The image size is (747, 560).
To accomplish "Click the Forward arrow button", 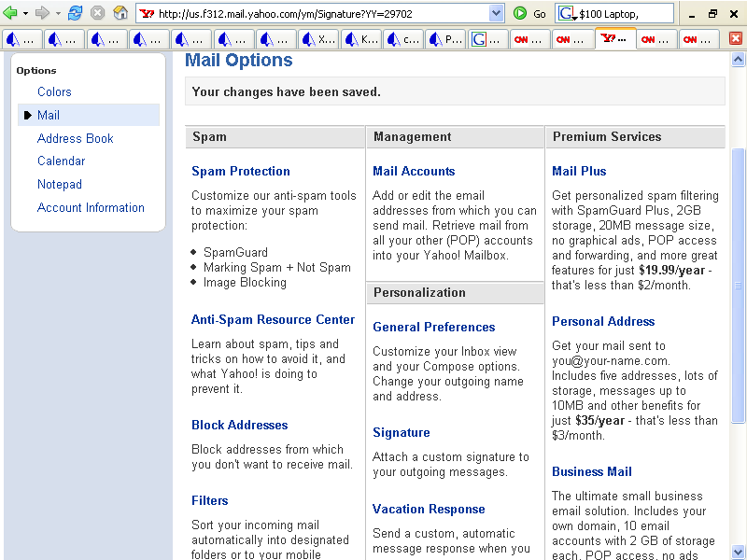I will click(42, 13).
